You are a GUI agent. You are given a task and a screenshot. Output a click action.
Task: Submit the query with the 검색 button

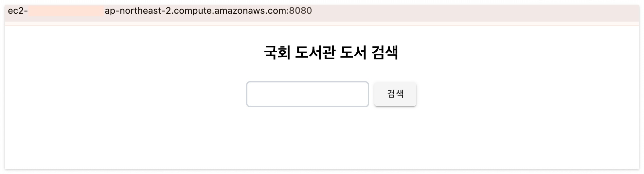tap(395, 94)
